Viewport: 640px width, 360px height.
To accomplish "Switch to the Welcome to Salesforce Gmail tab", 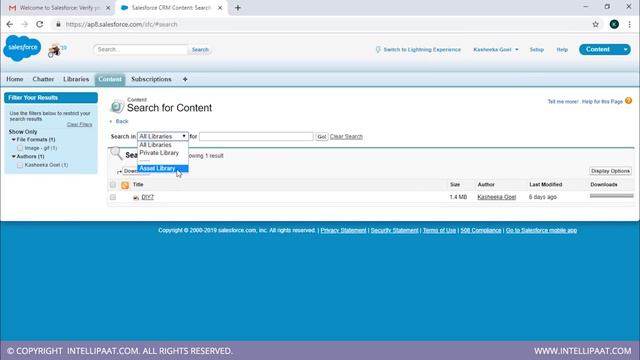I will [59, 8].
